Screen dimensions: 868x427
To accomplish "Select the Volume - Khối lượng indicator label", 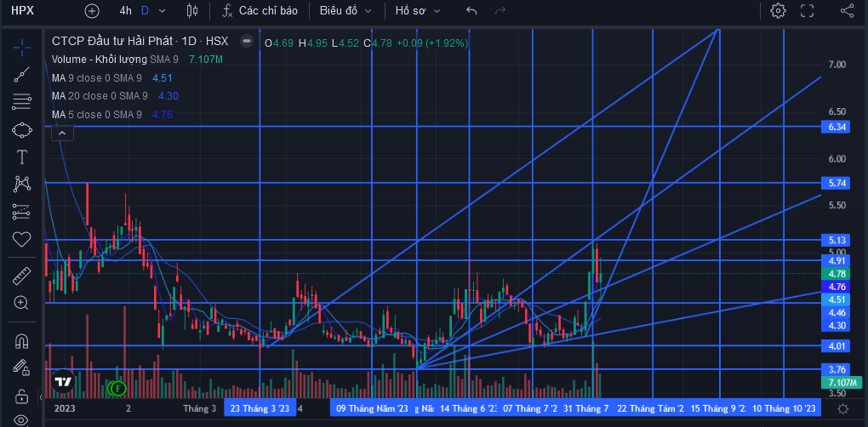I will [x=100, y=60].
